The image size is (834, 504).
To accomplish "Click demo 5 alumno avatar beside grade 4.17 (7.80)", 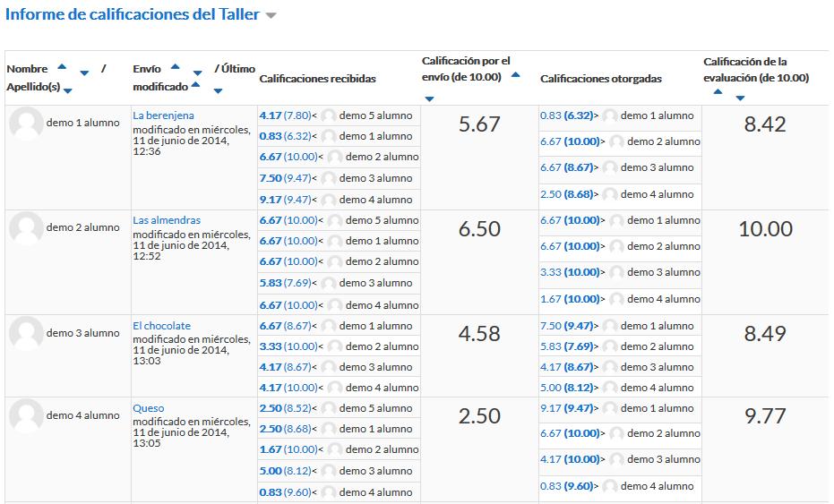I will click(x=329, y=115).
